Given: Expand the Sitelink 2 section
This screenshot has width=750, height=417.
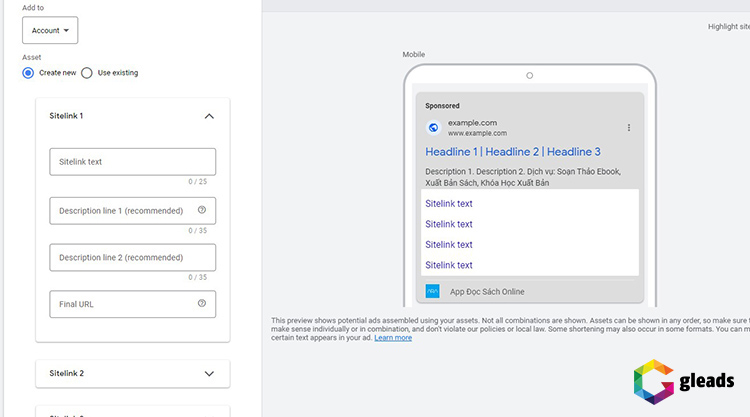Looking at the screenshot, I should click(209, 373).
